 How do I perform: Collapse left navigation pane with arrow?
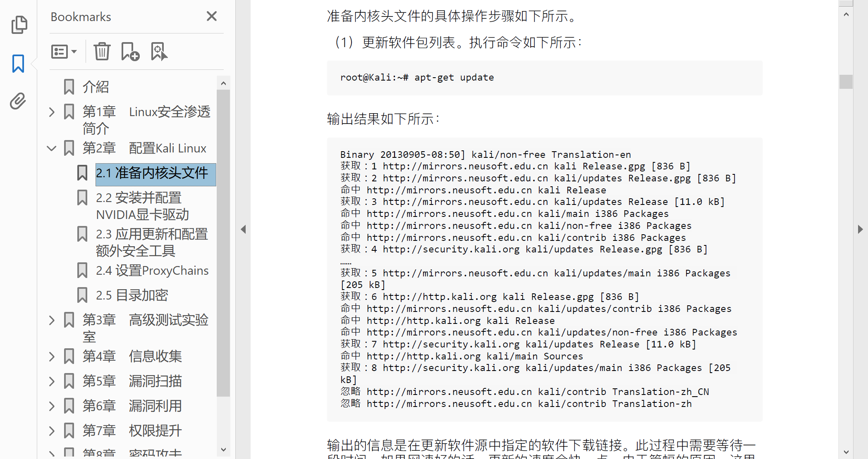[243, 229]
